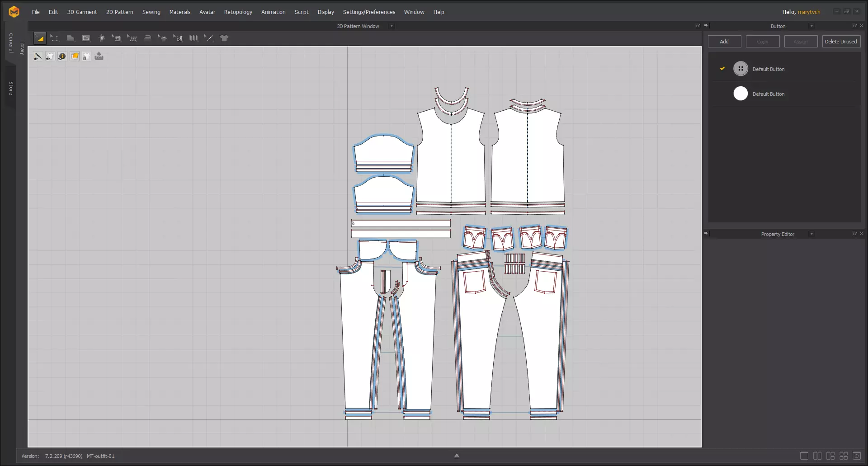
Task: Click the reset layout icon
Action: 857,456
